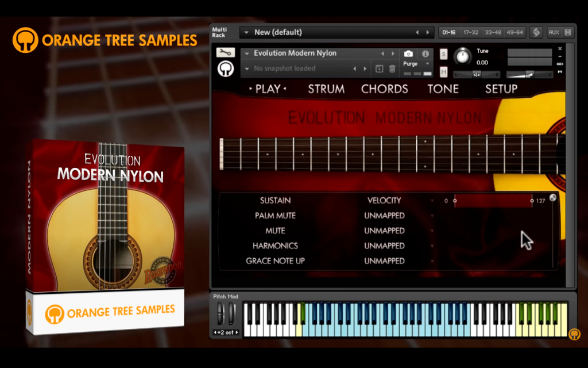The image size is (588, 368).
Task: Click the wrench edit instrument icon
Action: 225,52
